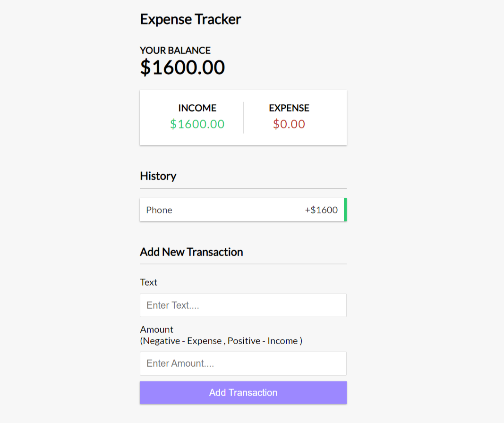Click the INCOME column header
504x430 pixels.
(197, 108)
